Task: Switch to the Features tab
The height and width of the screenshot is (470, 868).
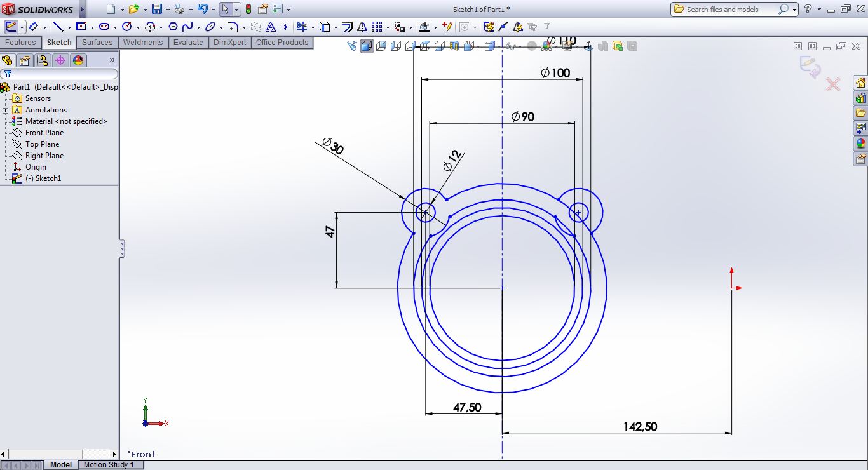Action: (20, 43)
